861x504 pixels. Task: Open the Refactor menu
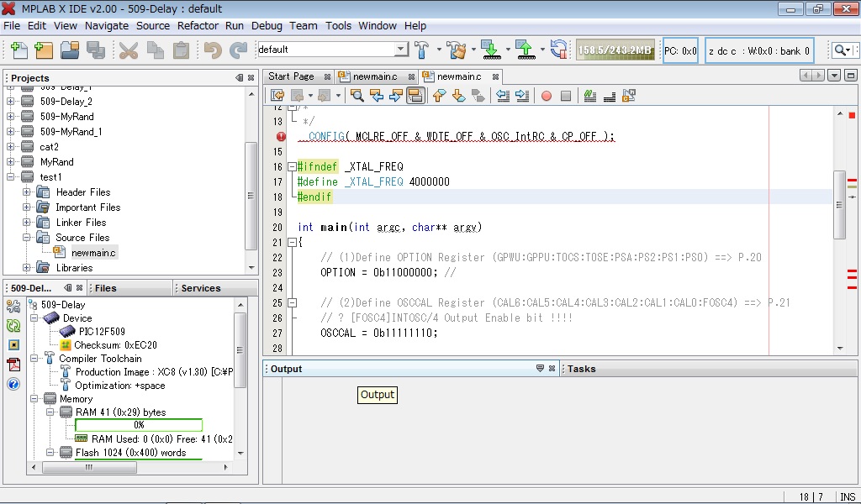(x=198, y=26)
